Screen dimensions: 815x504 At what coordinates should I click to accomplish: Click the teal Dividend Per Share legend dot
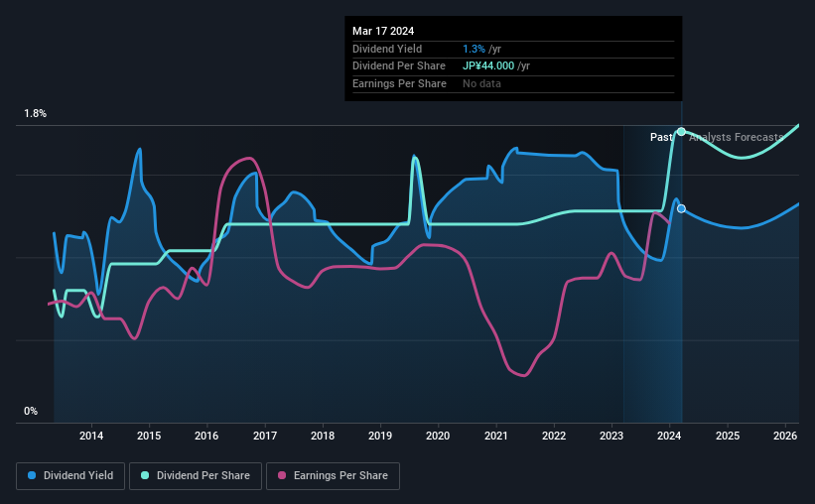pos(145,475)
